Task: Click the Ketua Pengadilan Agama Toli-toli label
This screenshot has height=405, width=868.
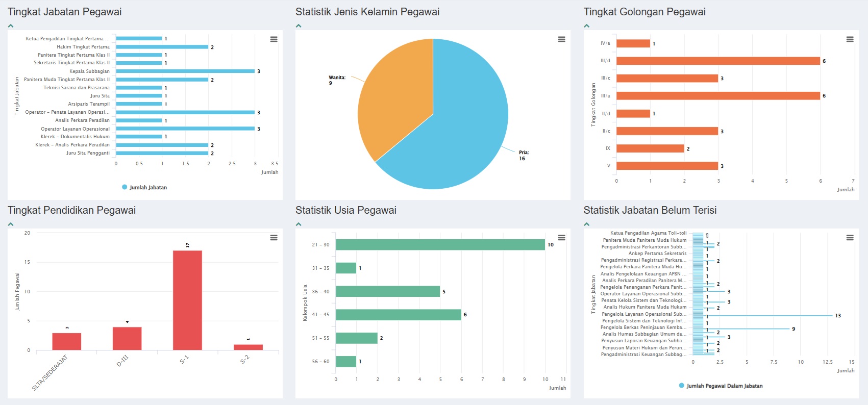Action: pyautogui.click(x=648, y=233)
